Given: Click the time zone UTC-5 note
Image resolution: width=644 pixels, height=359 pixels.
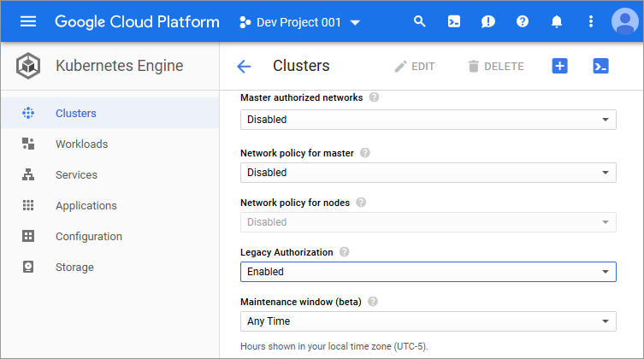Looking at the screenshot, I should tap(334, 346).
